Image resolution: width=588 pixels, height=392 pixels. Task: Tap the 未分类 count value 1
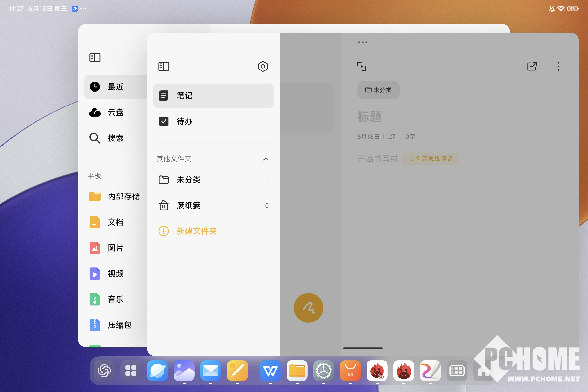268,180
